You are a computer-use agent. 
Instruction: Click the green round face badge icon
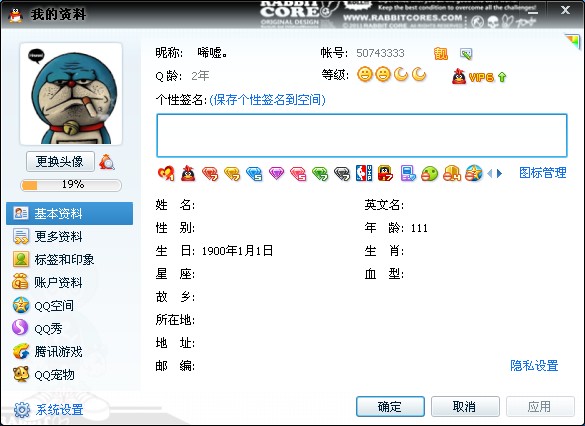[429, 174]
